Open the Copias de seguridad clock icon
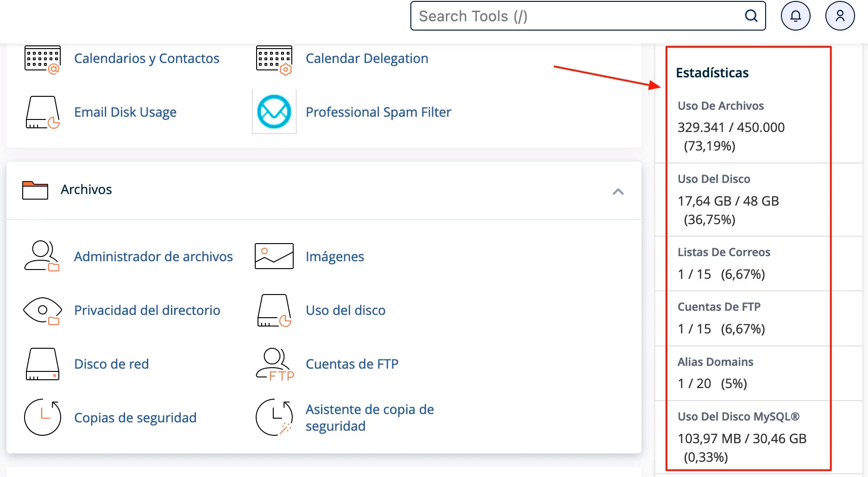The width and height of the screenshot is (868, 477). point(42,417)
